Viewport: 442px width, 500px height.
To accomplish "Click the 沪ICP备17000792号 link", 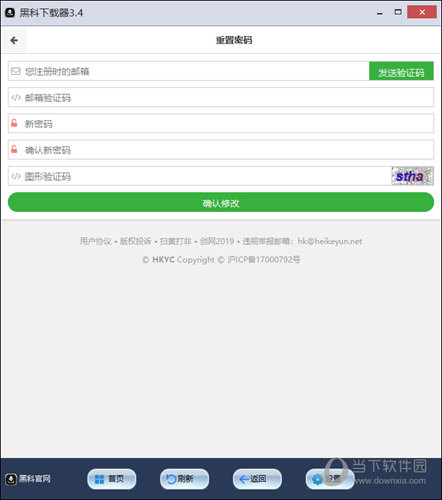I will [264, 259].
